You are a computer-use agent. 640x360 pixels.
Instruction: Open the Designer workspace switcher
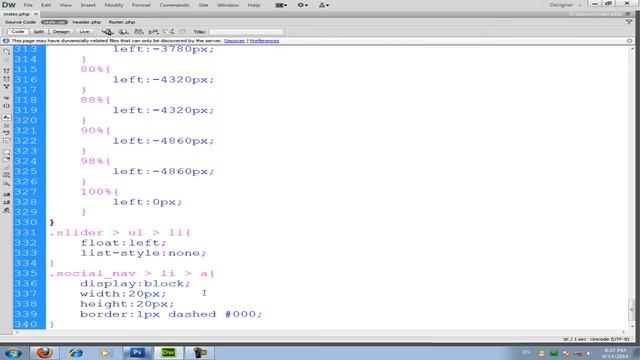pyautogui.click(x=565, y=5)
